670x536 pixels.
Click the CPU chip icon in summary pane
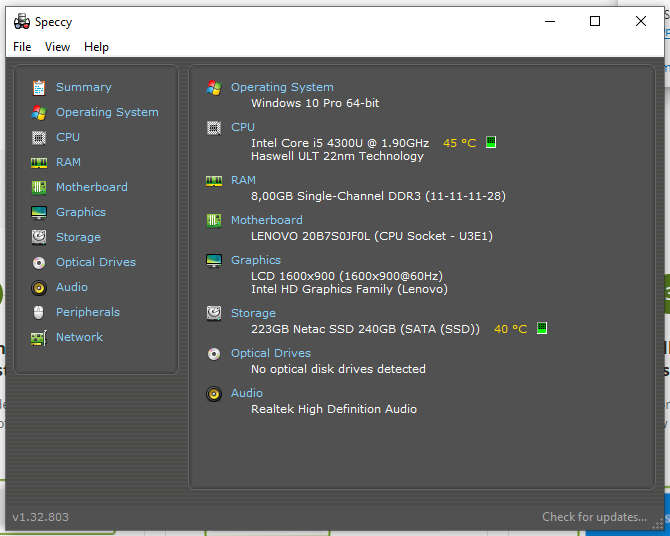coord(214,128)
